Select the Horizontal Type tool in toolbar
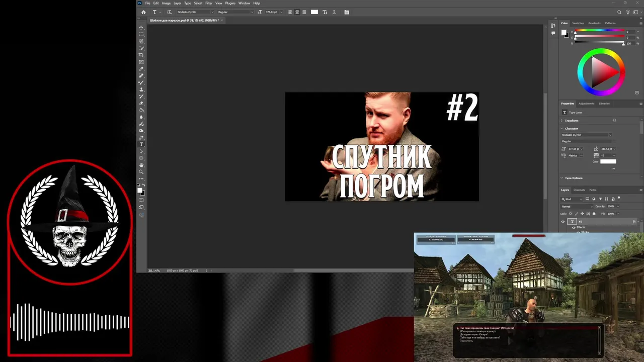This screenshot has height=362, width=644. [141, 144]
